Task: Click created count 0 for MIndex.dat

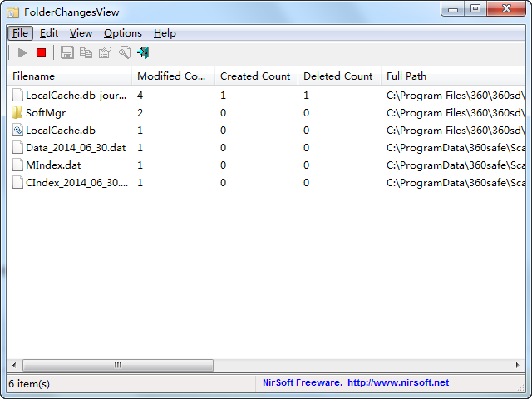Action: [x=223, y=165]
